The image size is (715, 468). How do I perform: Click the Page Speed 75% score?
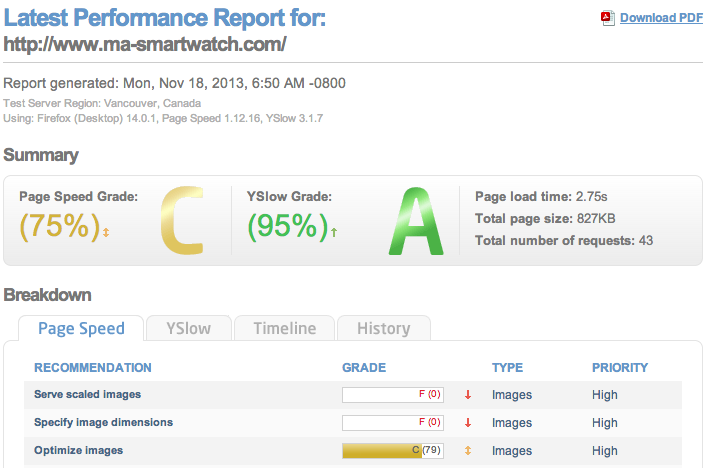point(58,227)
